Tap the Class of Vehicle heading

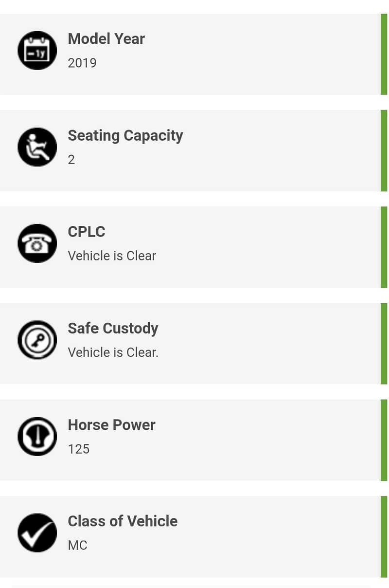[123, 521]
